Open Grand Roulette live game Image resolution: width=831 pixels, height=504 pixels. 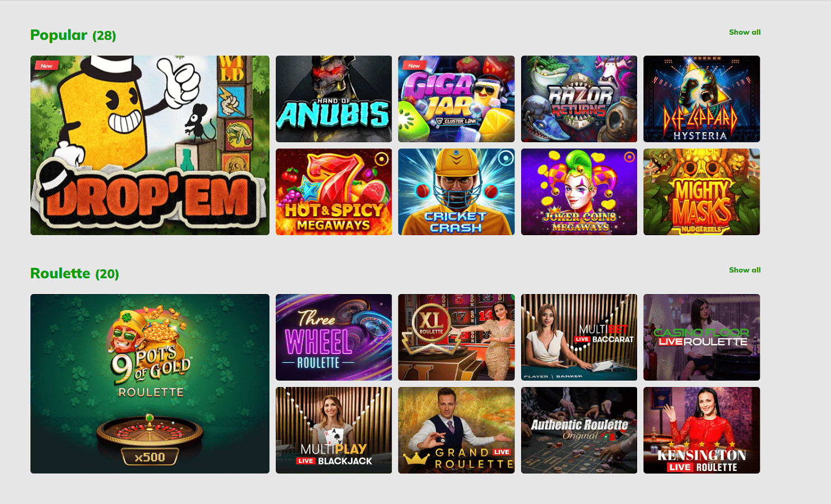click(x=456, y=430)
